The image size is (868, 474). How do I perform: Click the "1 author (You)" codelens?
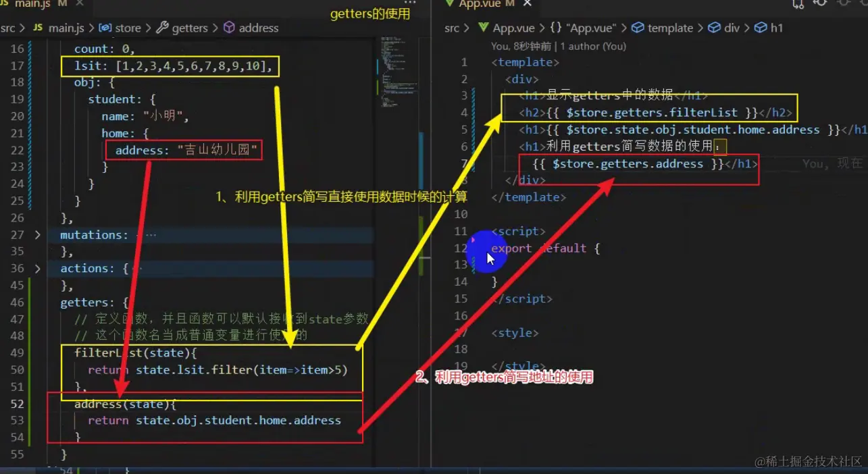[592, 47]
